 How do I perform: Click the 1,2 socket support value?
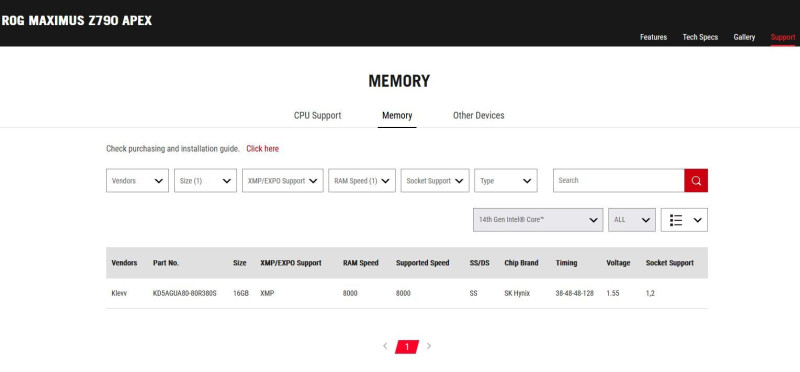tap(650, 293)
